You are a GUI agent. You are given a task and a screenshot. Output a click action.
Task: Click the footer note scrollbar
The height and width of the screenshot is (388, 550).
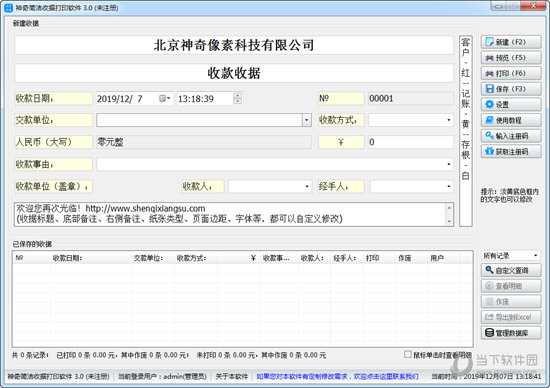coord(449,214)
